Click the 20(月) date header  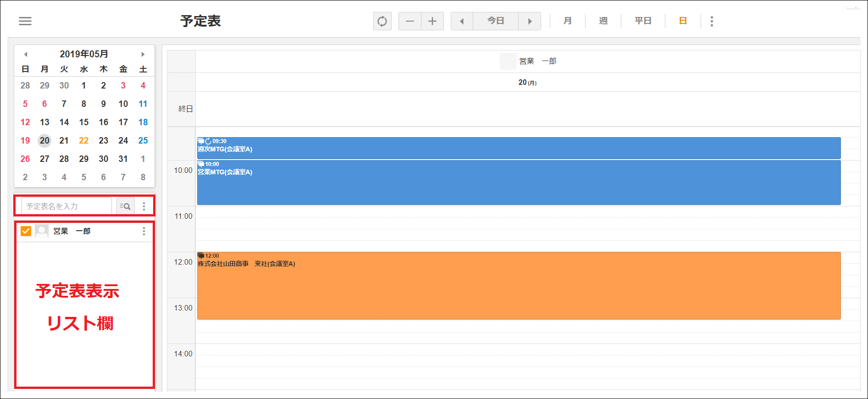click(527, 83)
